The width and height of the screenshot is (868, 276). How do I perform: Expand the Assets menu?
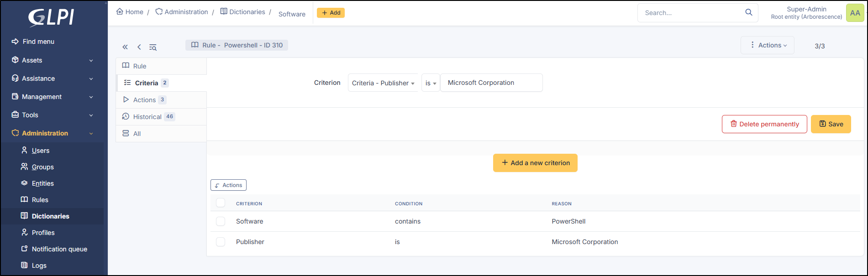pos(53,60)
